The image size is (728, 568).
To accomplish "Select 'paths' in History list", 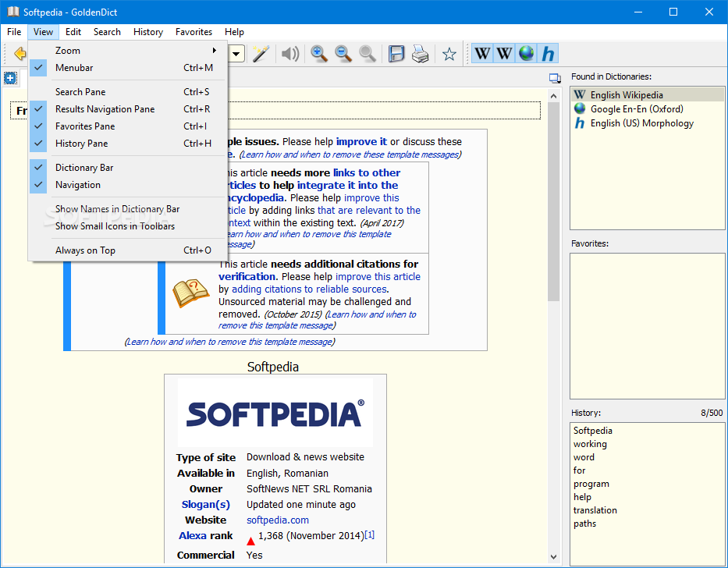I will [584, 524].
